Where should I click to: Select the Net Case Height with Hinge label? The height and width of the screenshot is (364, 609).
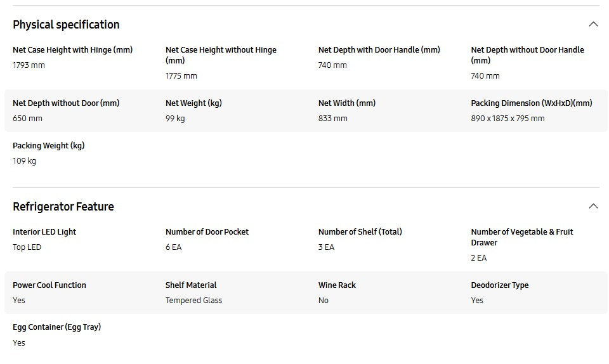click(x=72, y=50)
